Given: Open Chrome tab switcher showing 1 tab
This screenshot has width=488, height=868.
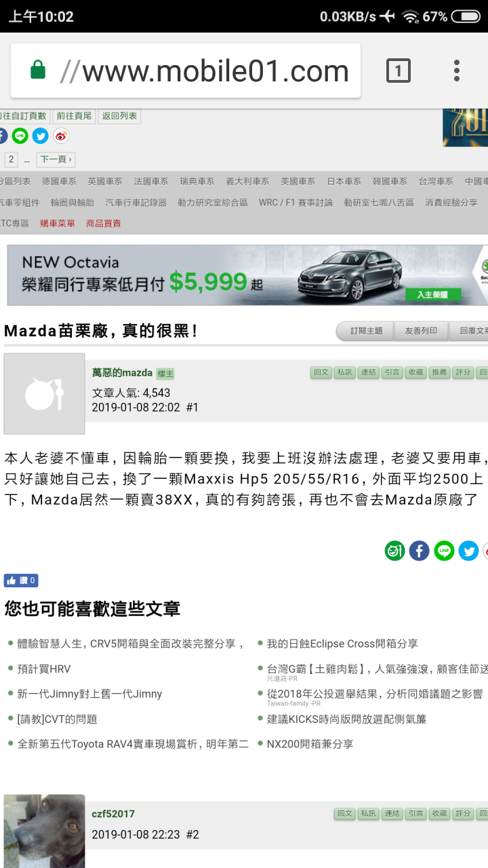Looking at the screenshot, I should (399, 71).
